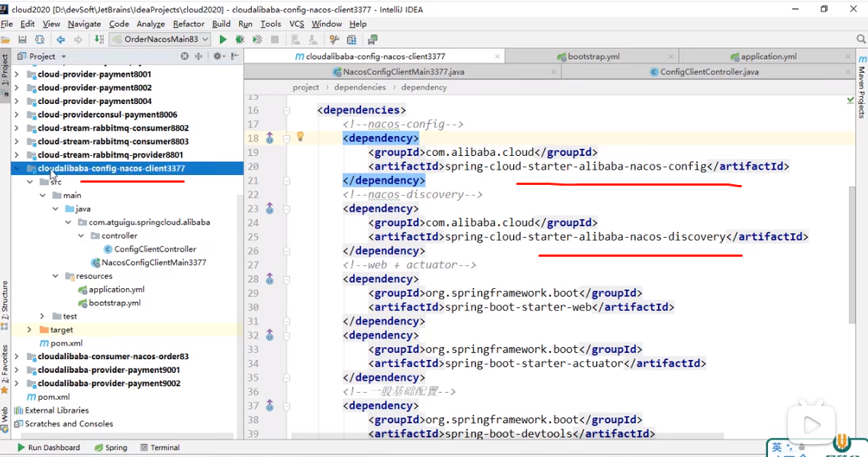The width and height of the screenshot is (868, 457).
Task: Click the gutter marker on line 23
Action: point(269,209)
